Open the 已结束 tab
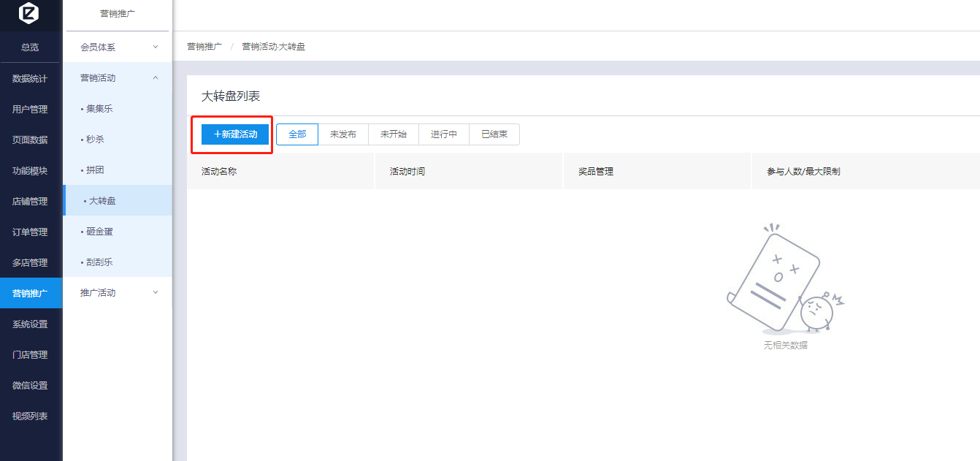 tap(494, 134)
